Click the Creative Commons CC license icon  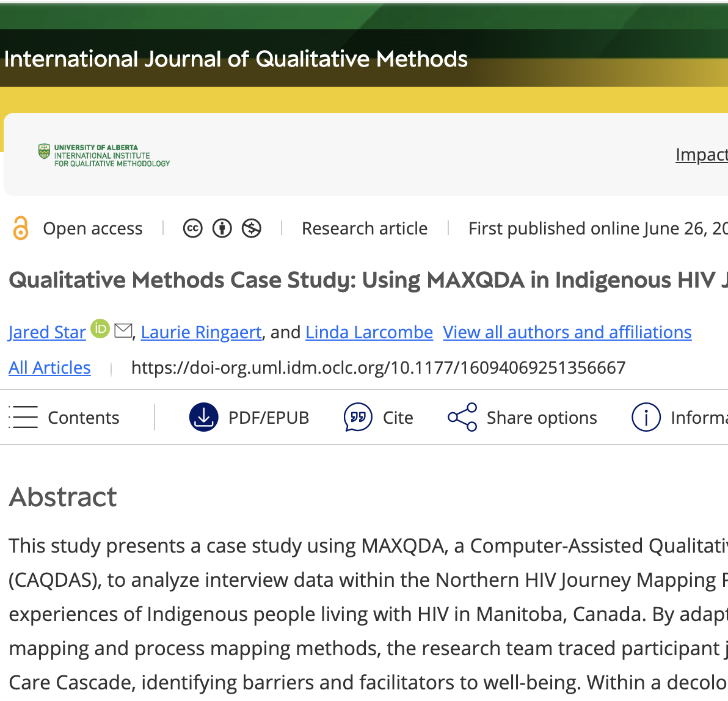(x=192, y=228)
